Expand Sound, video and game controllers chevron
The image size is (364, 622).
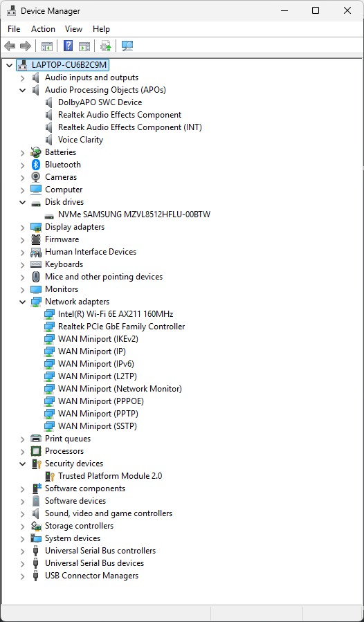pos(23,513)
